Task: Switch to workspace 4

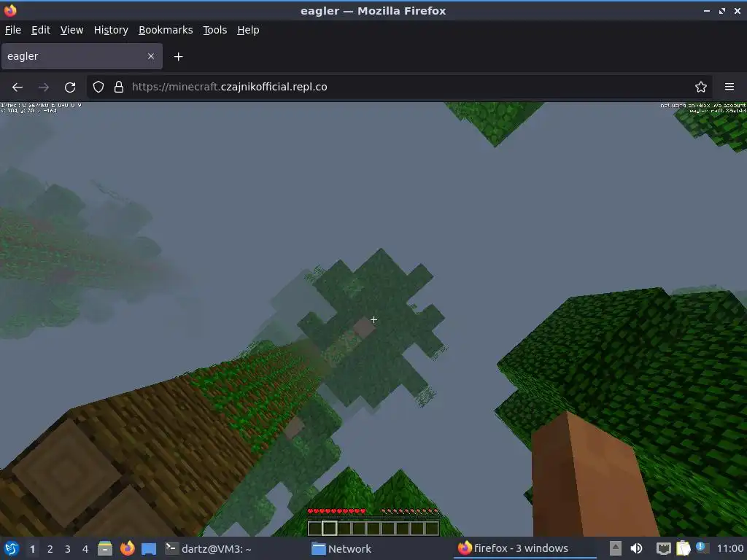Action: [x=85, y=549]
